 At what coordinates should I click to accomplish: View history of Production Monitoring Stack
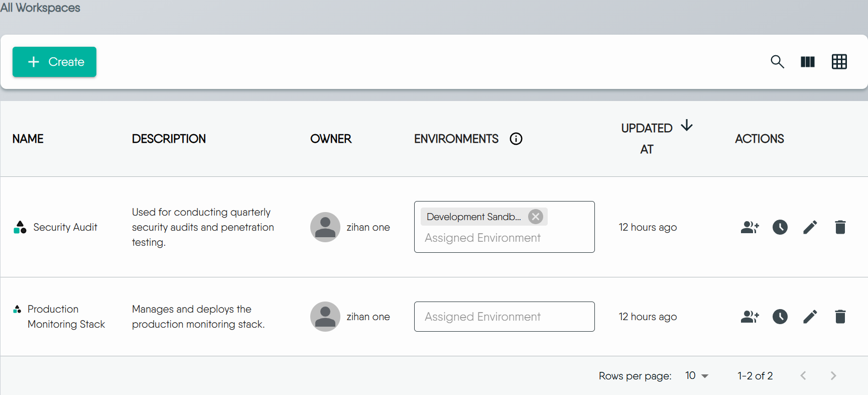[x=780, y=317]
